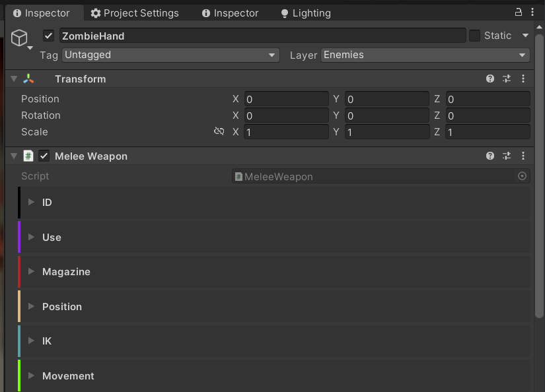The height and width of the screenshot is (392, 545).
Task: Open Transform help reference icon
Action: pyautogui.click(x=490, y=79)
